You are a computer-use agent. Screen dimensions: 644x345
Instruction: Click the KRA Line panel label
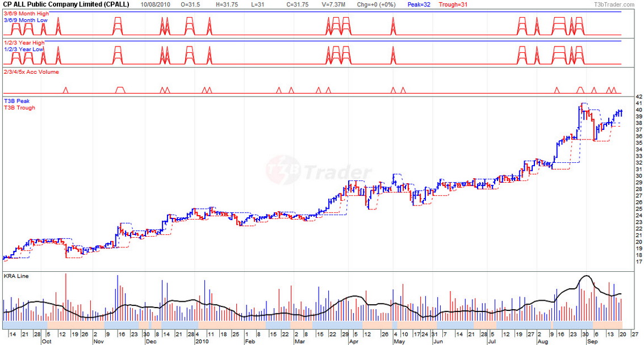click(x=16, y=276)
